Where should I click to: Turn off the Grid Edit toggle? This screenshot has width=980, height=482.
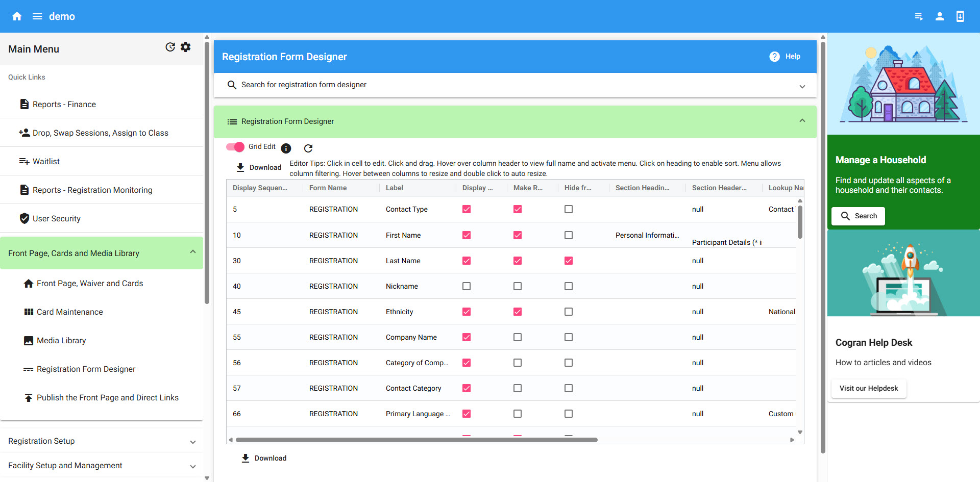(235, 147)
